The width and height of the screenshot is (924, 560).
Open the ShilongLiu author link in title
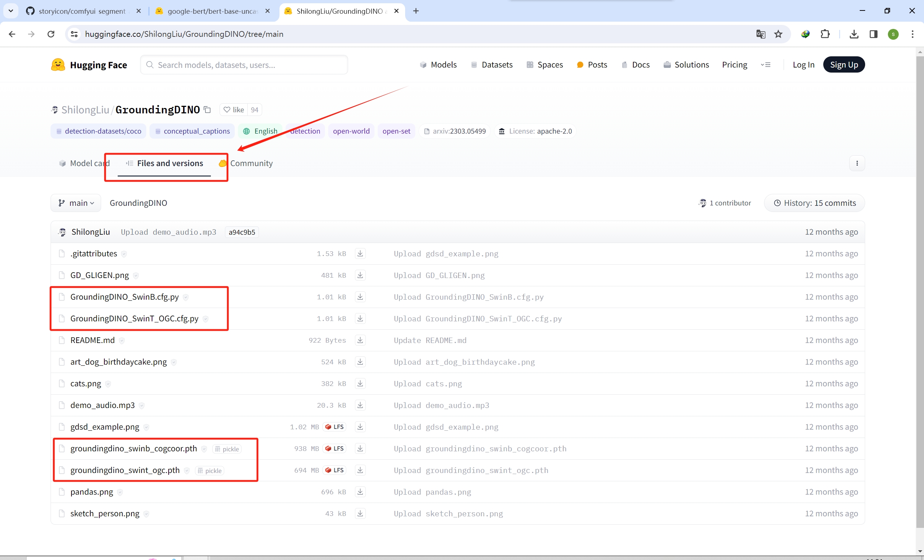[x=85, y=110]
